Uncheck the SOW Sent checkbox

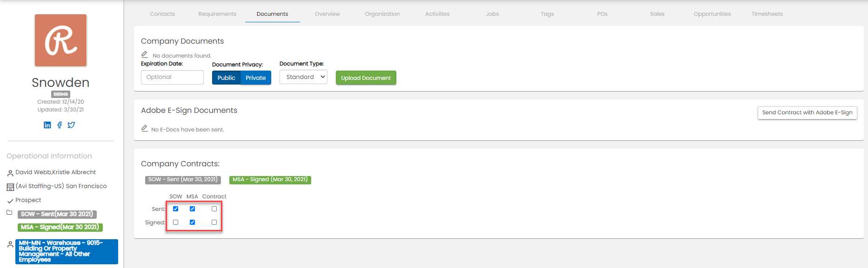pyautogui.click(x=176, y=209)
